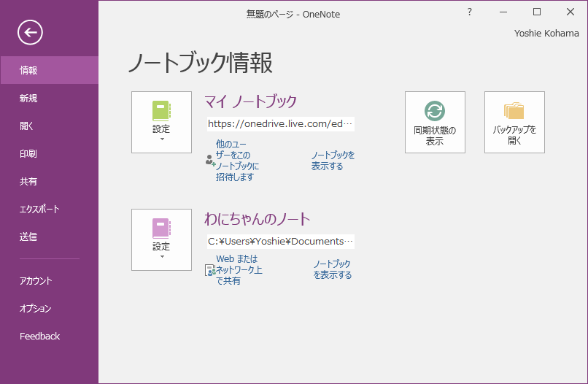
Task: Select the 共有 menu item
Action: [50, 181]
